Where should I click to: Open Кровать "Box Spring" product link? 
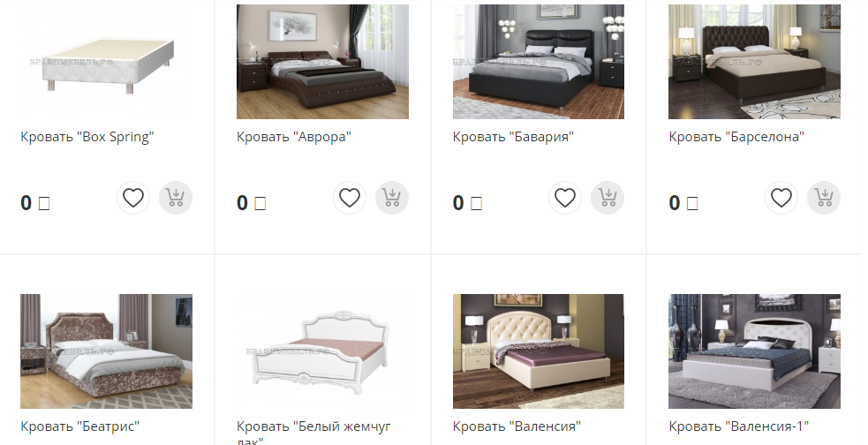pyautogui.click(x=87, y=137)
